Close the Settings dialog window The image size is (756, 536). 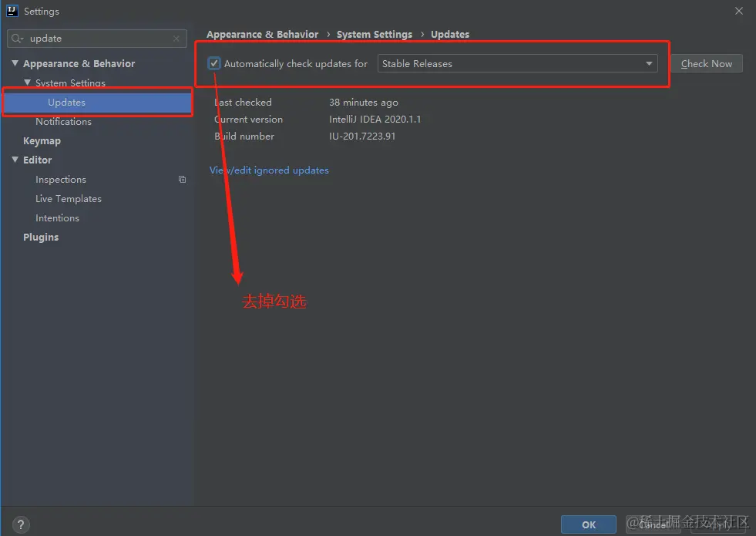pyautogui.click(x=738, y=11)
